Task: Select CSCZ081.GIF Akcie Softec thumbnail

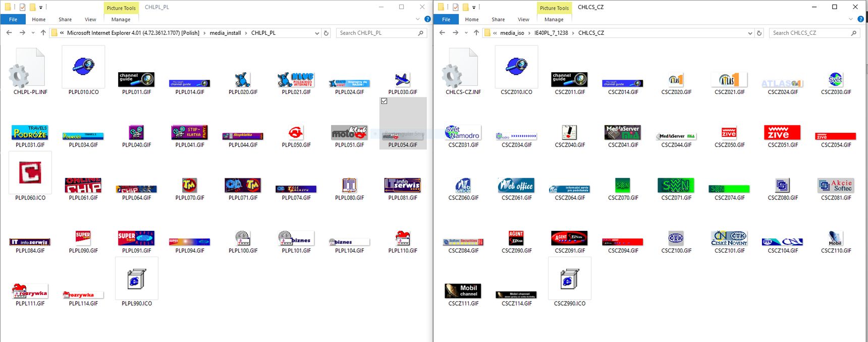Action: [x=836, y=185]
